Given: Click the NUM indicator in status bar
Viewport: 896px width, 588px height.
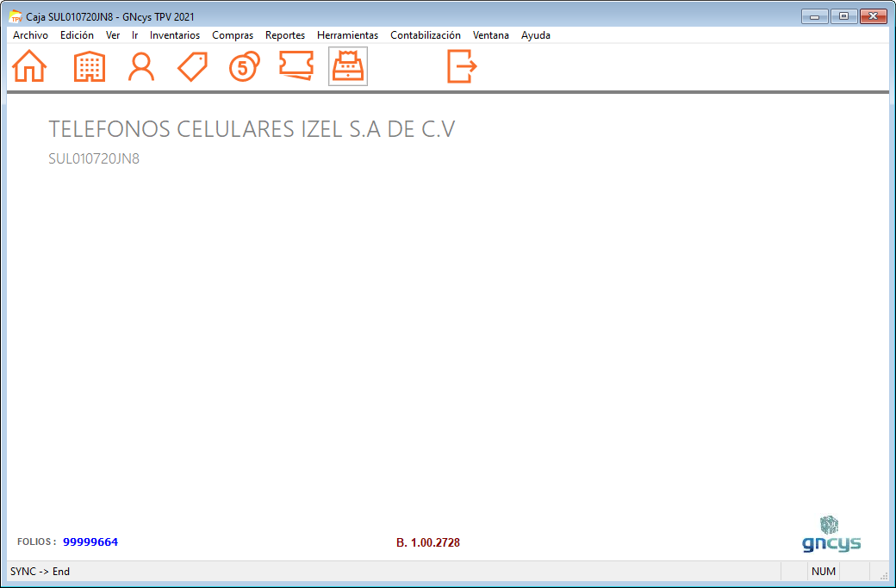Looking at the screenshot, I should click(824, 572).
